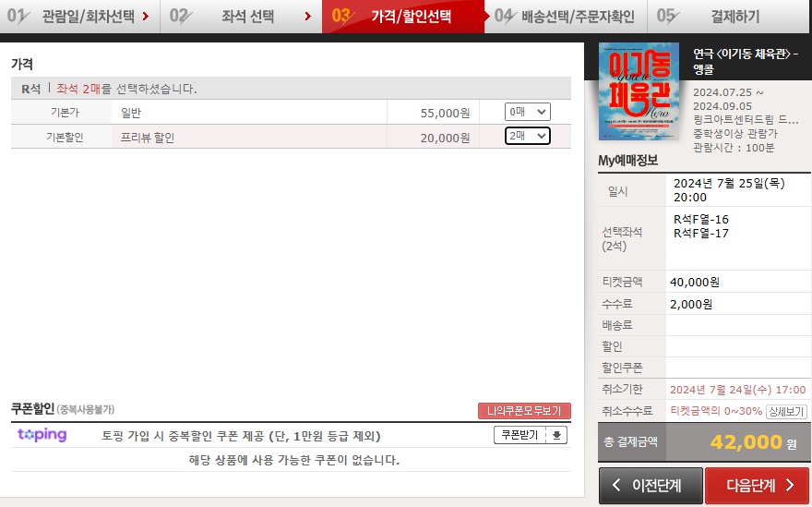Go to step 05 결제하기
Image resolution: width=812 pixels, height=507 pixels.
click(729, 16)
